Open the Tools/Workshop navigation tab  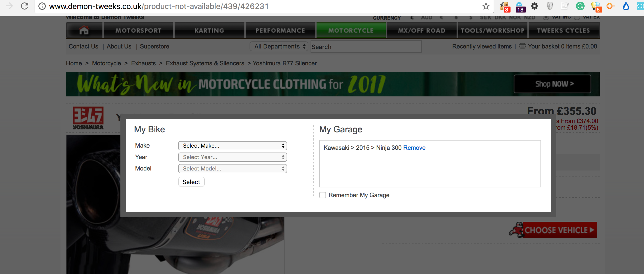[x=493, y=30]
